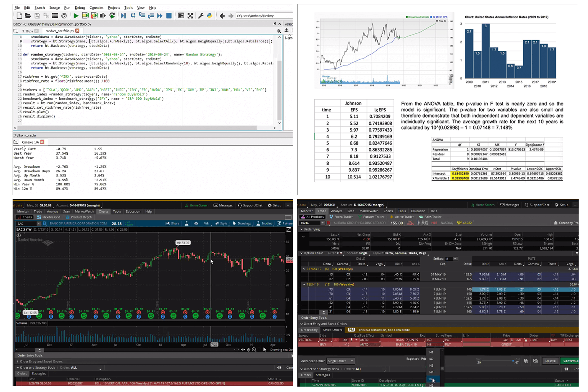
Task: Collapse the Underlying section
Action: click(x=302, y=229)
